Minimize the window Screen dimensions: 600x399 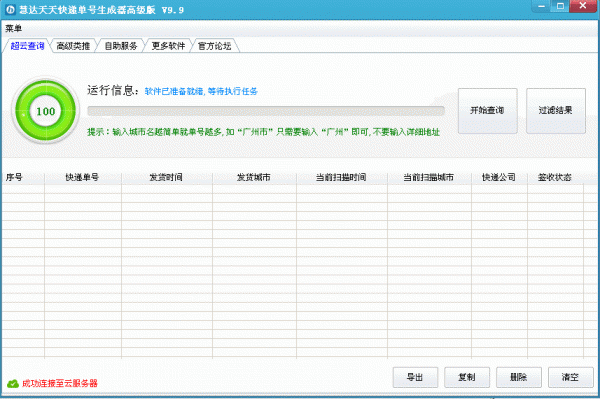coord(541,6)
